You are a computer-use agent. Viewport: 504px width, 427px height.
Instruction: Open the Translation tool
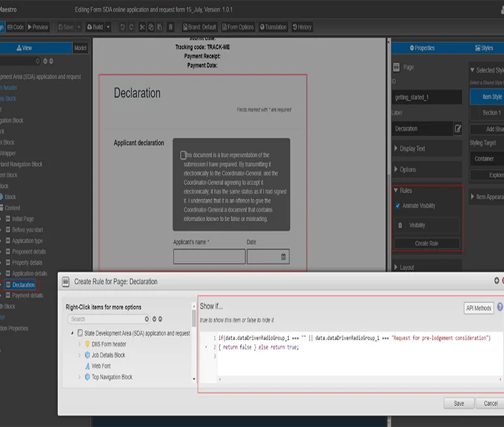[274, 27]
